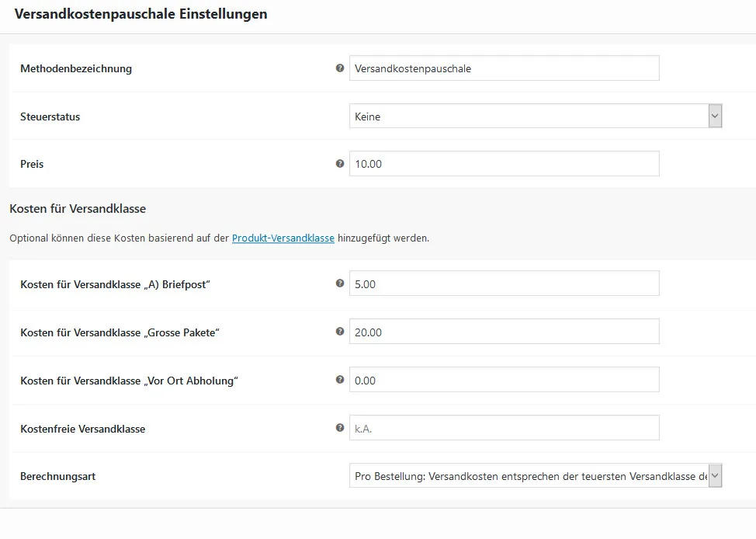Select the Briefpost cost field with 5.00
Image resolution: width=756 pixels, height=539 pixels.
click(x=505, y=283)
